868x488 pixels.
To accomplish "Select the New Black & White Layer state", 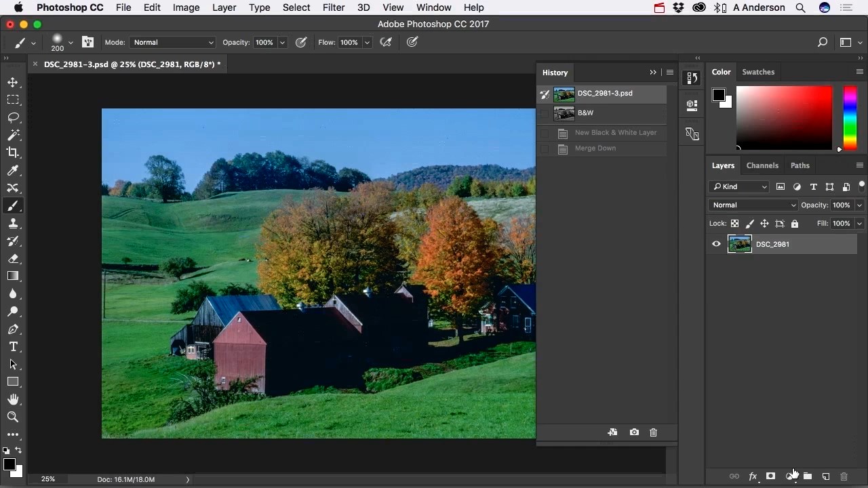I will pyautogui.click(x=603, y=133).
